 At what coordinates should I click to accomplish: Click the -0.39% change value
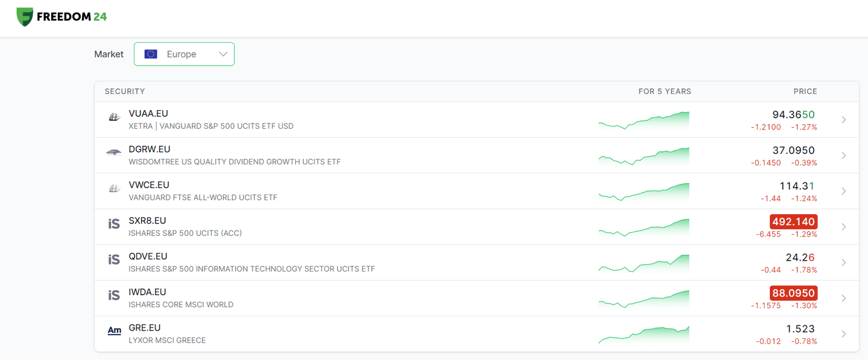click(804, 163)
